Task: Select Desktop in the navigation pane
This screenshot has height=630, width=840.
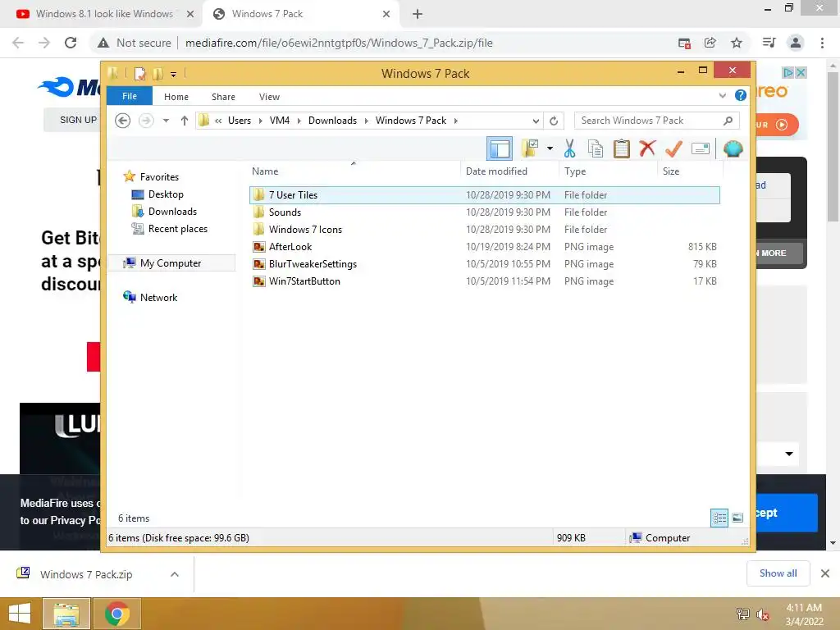Action: pos(166,194)
